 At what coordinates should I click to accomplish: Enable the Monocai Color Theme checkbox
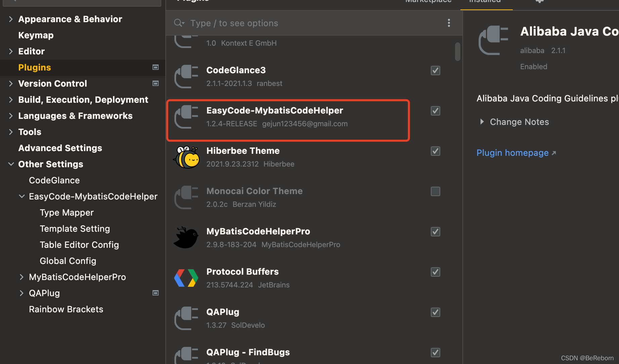click(x=436, y=191)
